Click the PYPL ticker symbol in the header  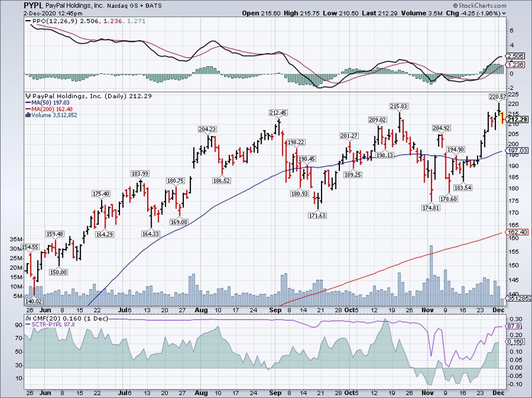pyautogui.click(x=33, y=6)
